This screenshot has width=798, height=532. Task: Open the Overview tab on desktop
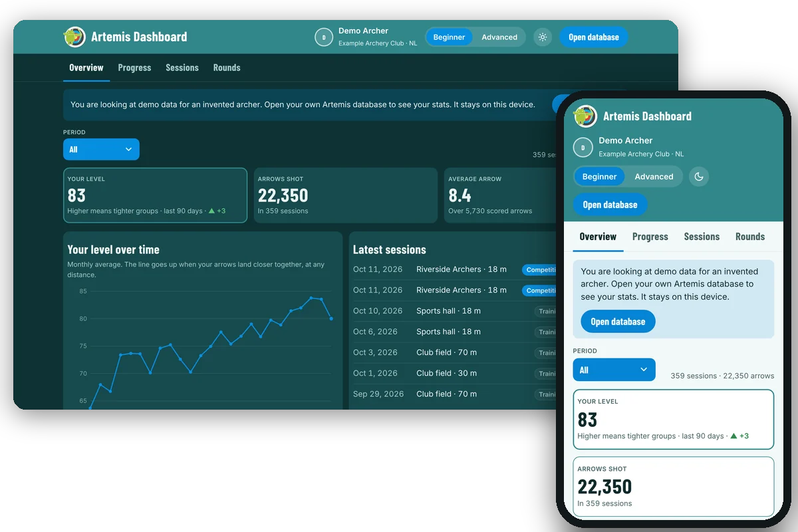(x=86, y=68)
